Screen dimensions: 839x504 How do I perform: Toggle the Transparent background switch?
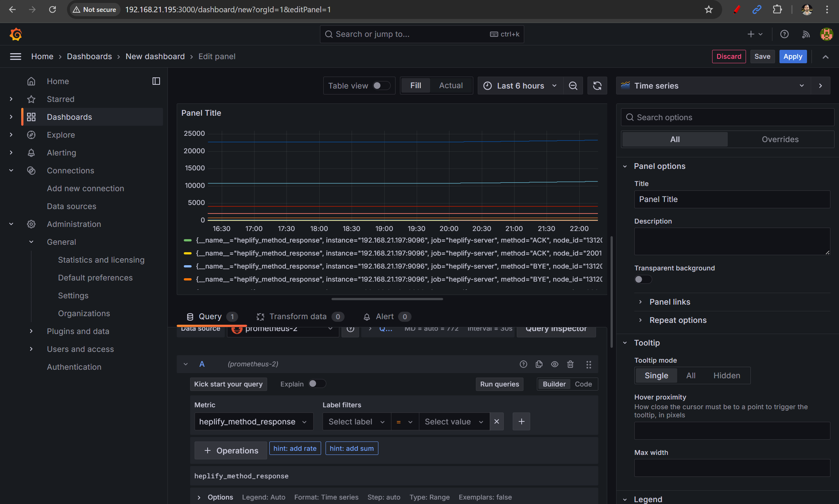coord(643,279)
